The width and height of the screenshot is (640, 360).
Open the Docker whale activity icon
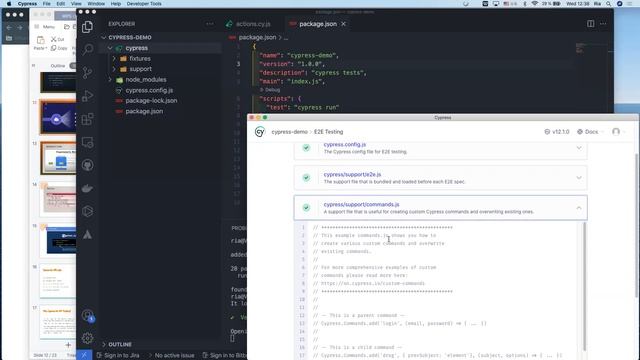(x=87, y=188)
